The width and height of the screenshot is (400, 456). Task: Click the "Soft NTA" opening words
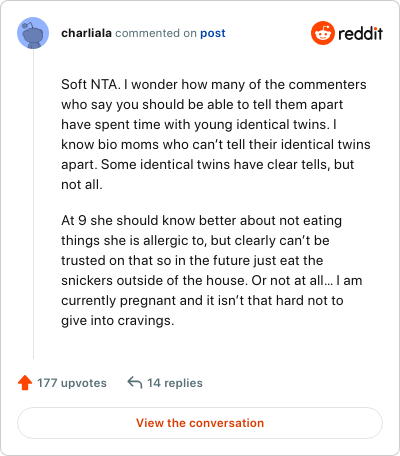[x=89, y=84]
